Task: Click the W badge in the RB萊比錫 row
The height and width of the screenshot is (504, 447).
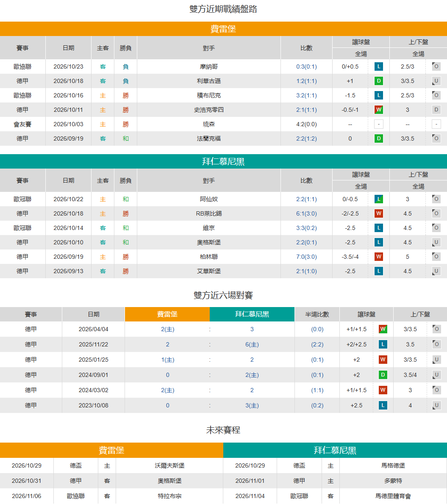Action: point(378,213)
